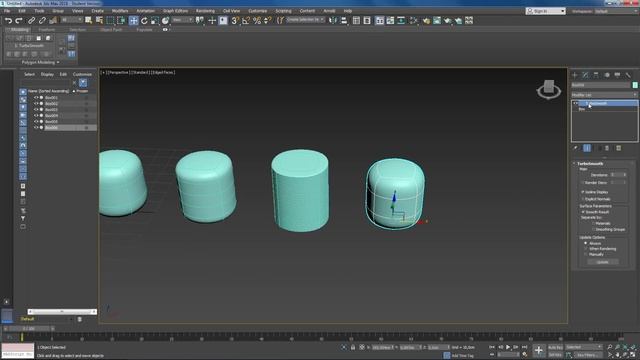Click the Align tool icon
640x360 pixels.
[x=344, y=20]
